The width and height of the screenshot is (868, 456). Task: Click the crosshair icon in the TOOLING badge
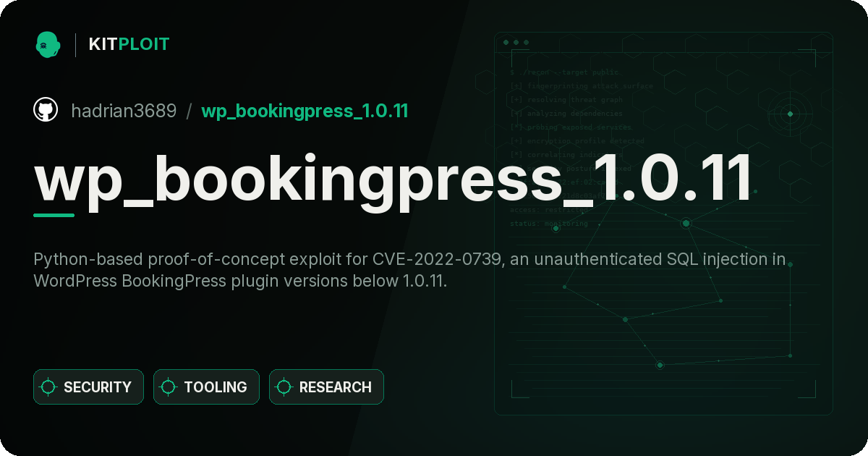pyautogui.click(x=169, y=387)
